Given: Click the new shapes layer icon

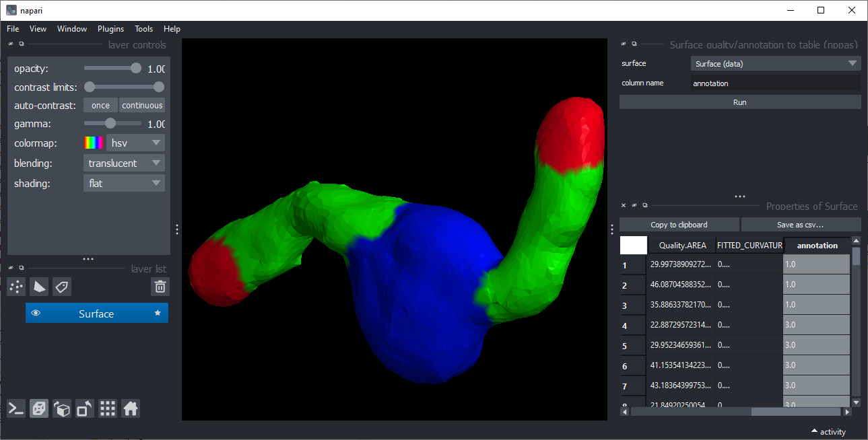Looking at the screenshot, I should click(x=39, y=287).
